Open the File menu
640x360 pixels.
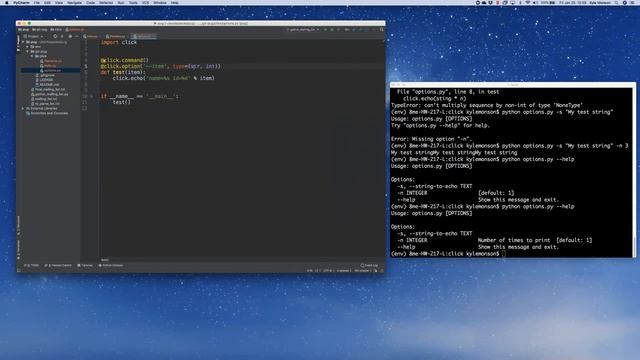pyautogui.click(x=37, y=3)
